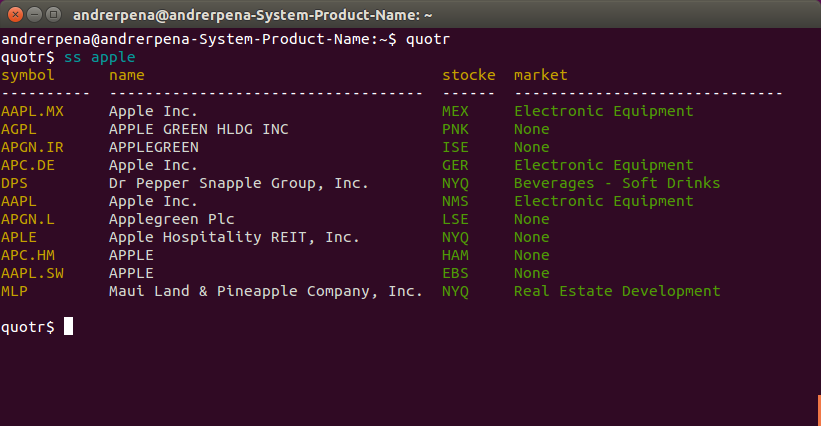
Task: Select the AAPL.SW symbol text
Action: pyautogui.click(x=32, y=273)
